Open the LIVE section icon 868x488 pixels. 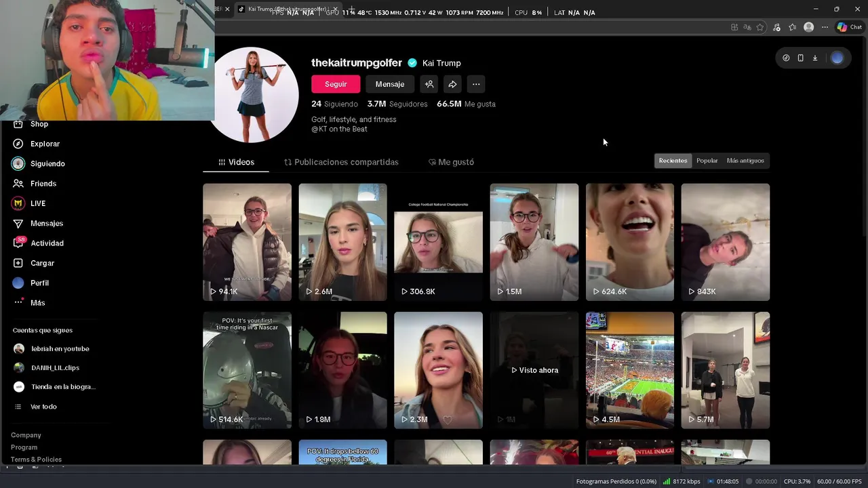(18, 203)
